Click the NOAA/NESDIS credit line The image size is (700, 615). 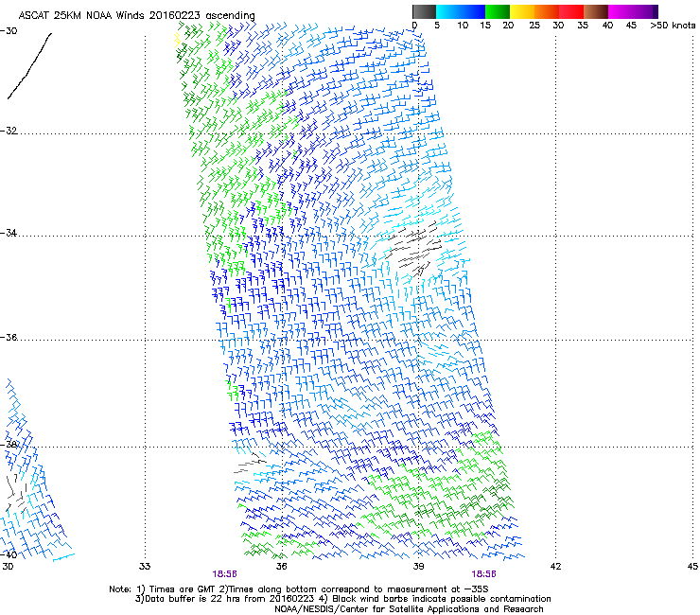coord(409,609)
